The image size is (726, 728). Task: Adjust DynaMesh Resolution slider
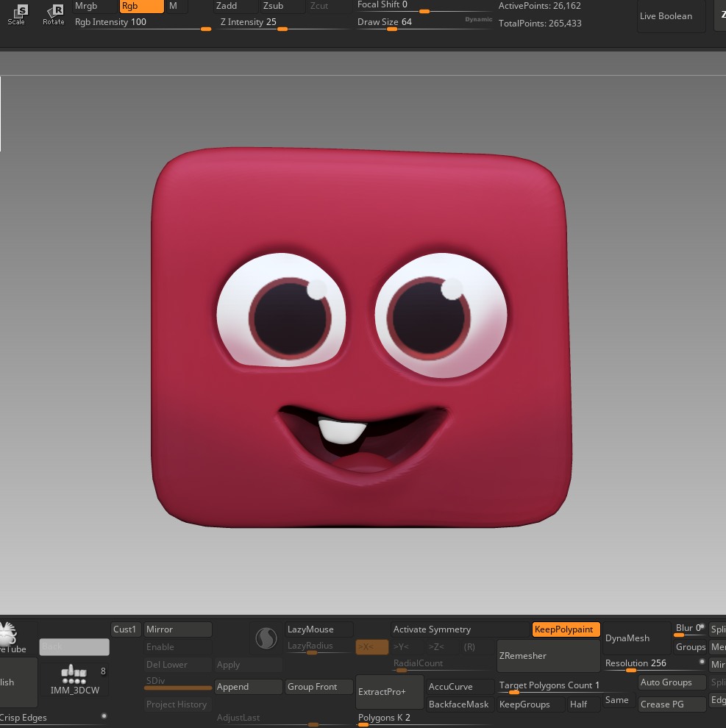[x=655, y=665]
